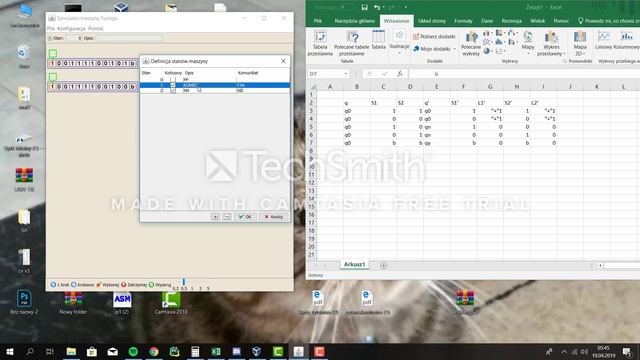
Task: Click the Tabela icon in the Tabele group
Action: coord(378,40)
